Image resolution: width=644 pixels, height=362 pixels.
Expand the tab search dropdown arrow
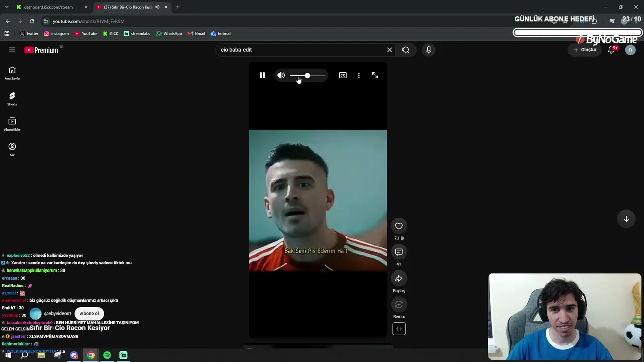(7, 7)
